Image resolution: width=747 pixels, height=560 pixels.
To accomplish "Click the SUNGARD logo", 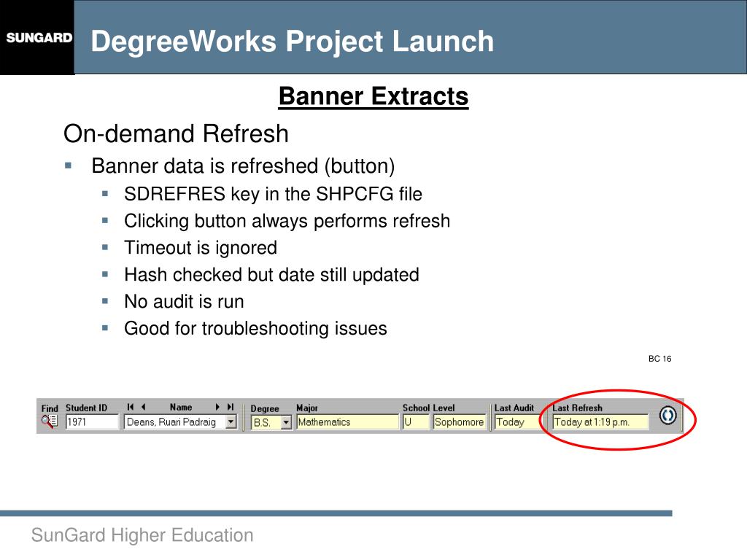I will pos(39,38).
